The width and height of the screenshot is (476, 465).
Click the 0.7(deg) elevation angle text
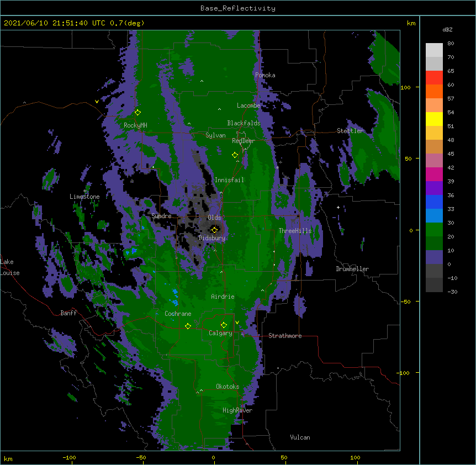tap(127, 23)
